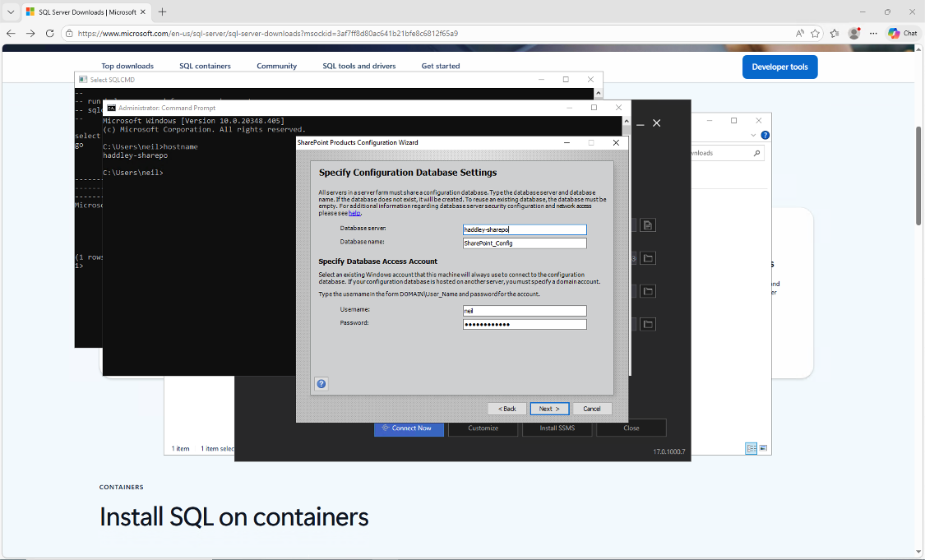Open the Favorites list in Edge

tap(835, 34)
